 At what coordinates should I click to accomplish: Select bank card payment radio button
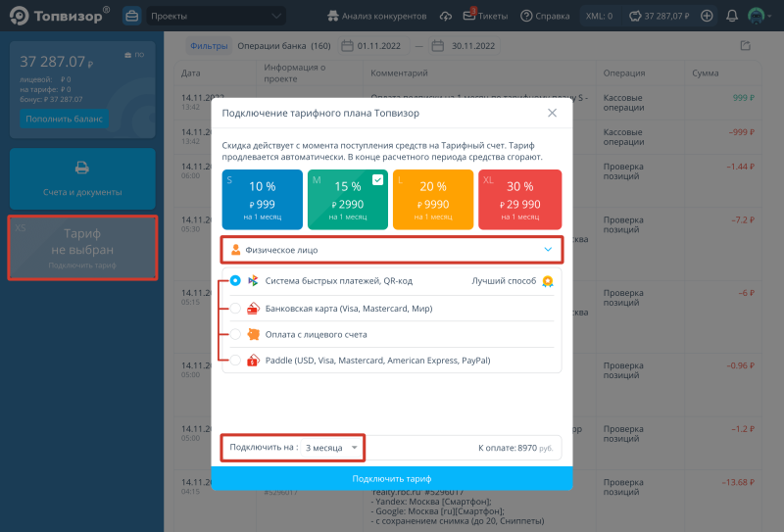tap(235, 308)
